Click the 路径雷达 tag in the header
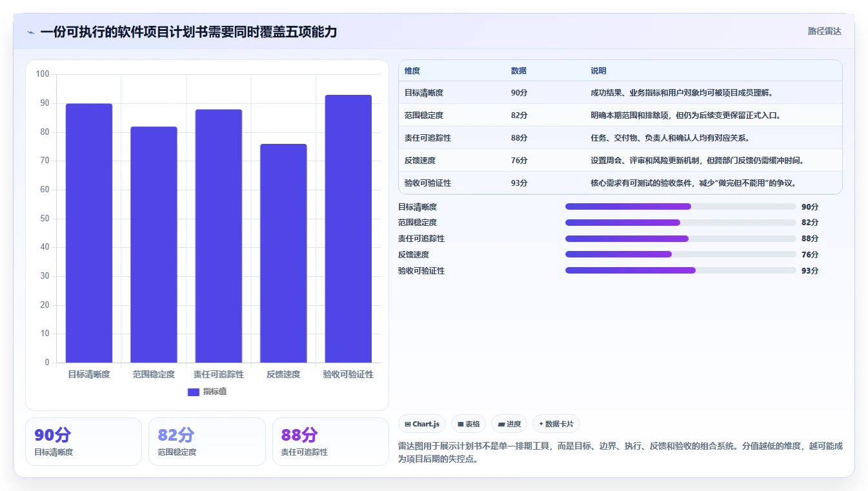This screenshot has width=868, height=491. 824,31
